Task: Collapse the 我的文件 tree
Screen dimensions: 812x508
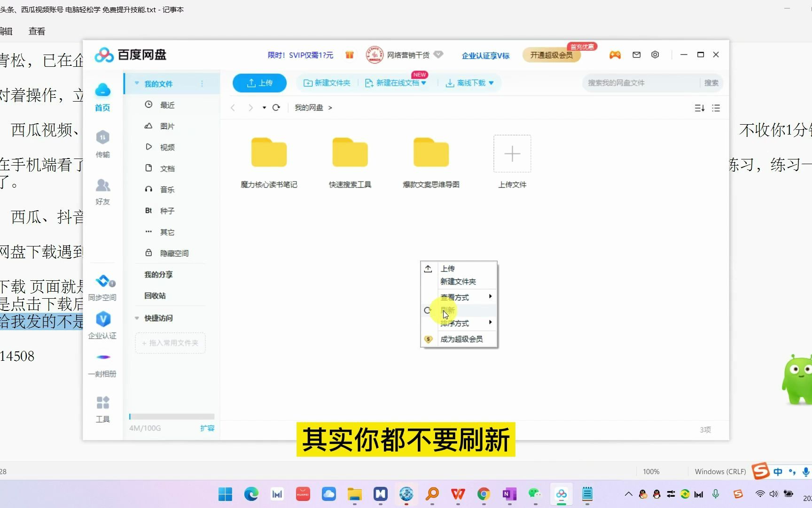Action: point(137,83)
